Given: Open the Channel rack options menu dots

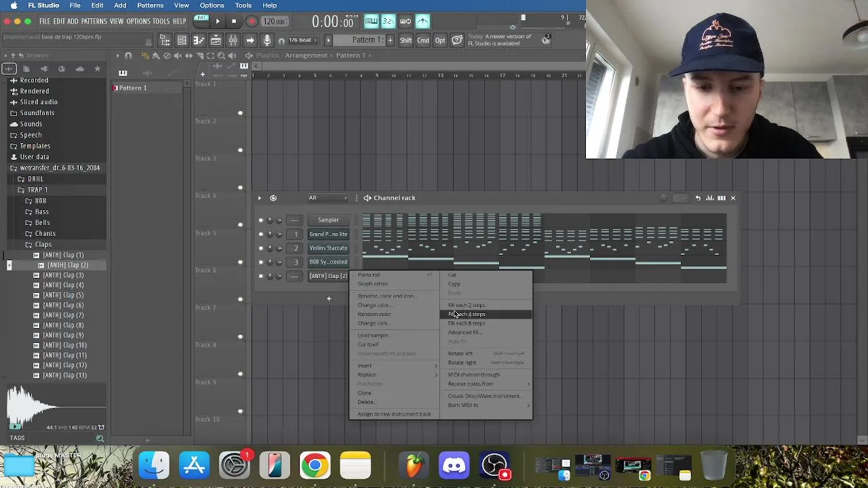Looking at the screenshot, I should [357, 198].
